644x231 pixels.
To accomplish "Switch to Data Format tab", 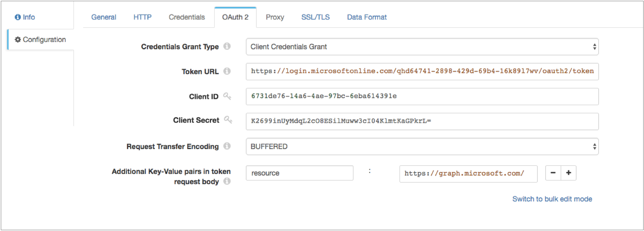I will coord(366,17).
